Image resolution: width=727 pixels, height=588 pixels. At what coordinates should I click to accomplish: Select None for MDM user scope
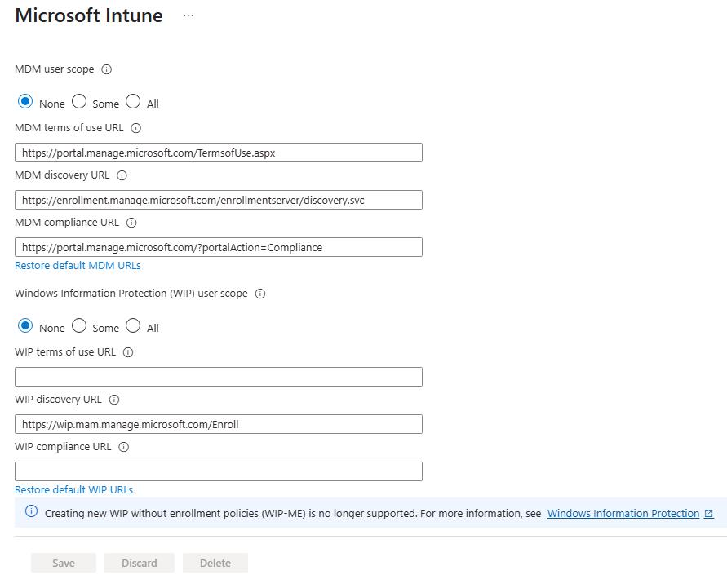(x=25, y=101)
